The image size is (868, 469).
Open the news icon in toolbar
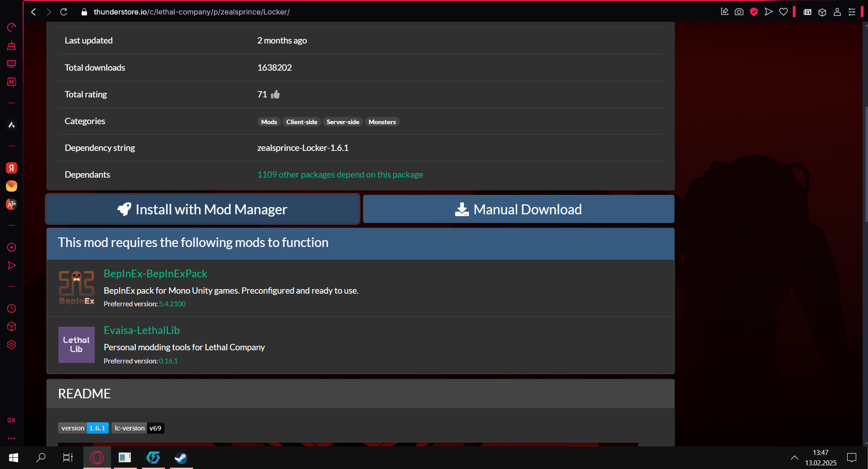pos(808,12)
